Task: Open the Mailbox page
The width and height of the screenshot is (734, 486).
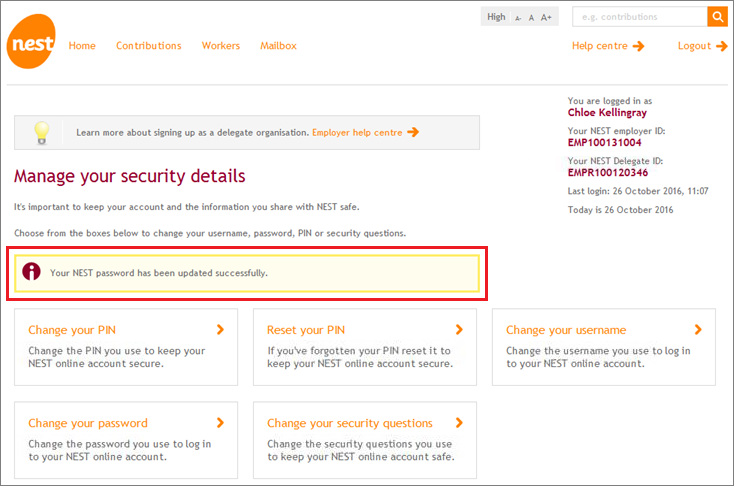Action: tap(279, 46)
